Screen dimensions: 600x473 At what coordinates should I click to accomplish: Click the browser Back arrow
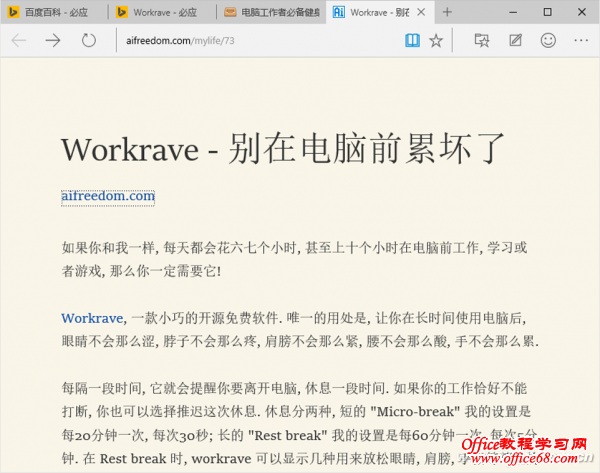point(19,41)
